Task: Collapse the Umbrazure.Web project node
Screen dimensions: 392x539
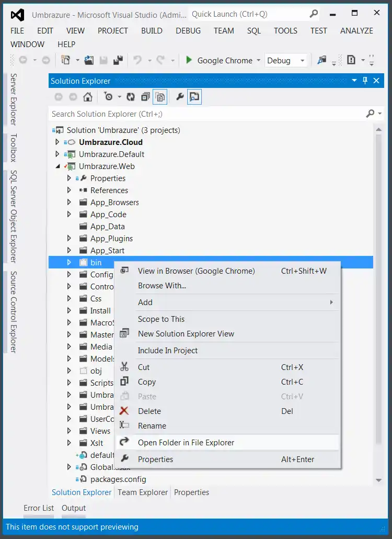Action: [x=57, y=166]
